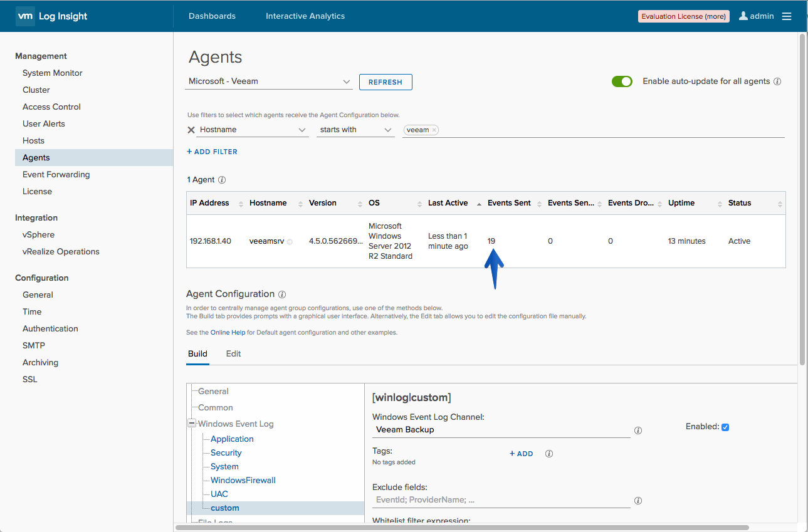Open the Dashboards tab
The image size is (808, 532).
212,16
